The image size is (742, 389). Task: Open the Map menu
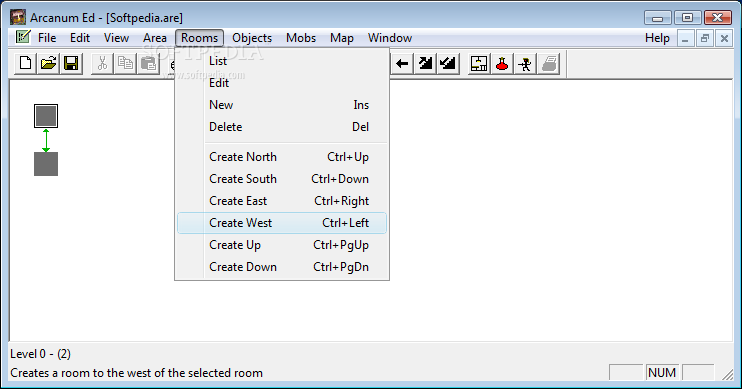pyautogui.click(x=342, y=38)
